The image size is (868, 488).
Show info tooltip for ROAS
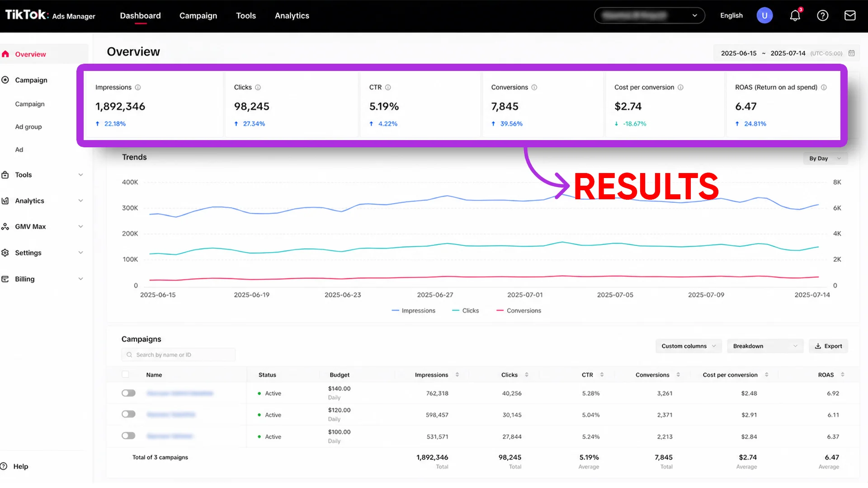(x=824, y=87)
